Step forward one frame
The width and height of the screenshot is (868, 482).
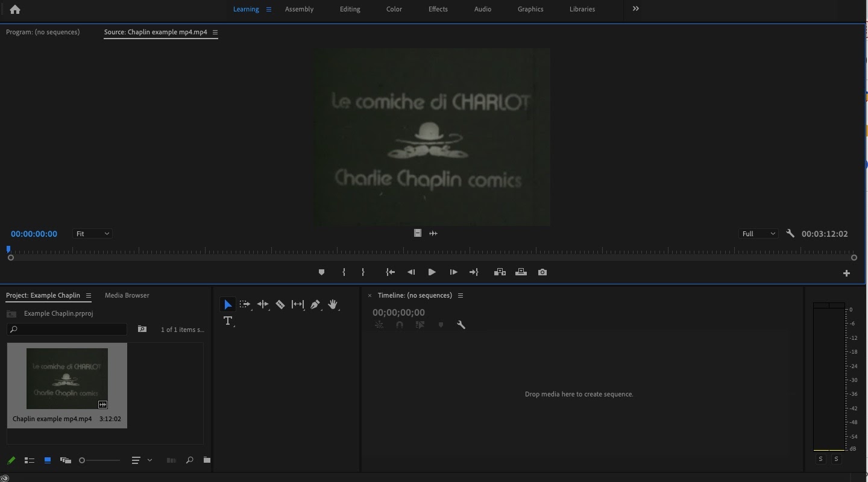[x=453, y=272]
